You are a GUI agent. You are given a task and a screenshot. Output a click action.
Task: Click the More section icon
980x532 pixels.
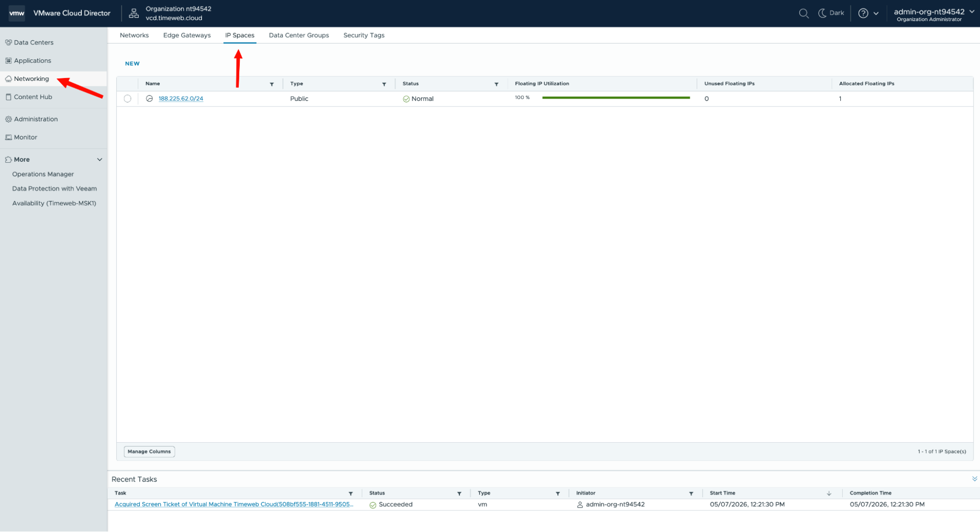[8, 160]
